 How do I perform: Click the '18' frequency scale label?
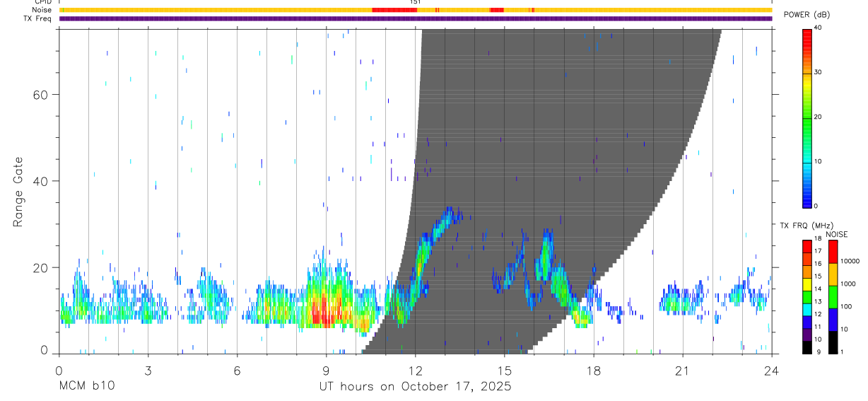coord(819,238)
